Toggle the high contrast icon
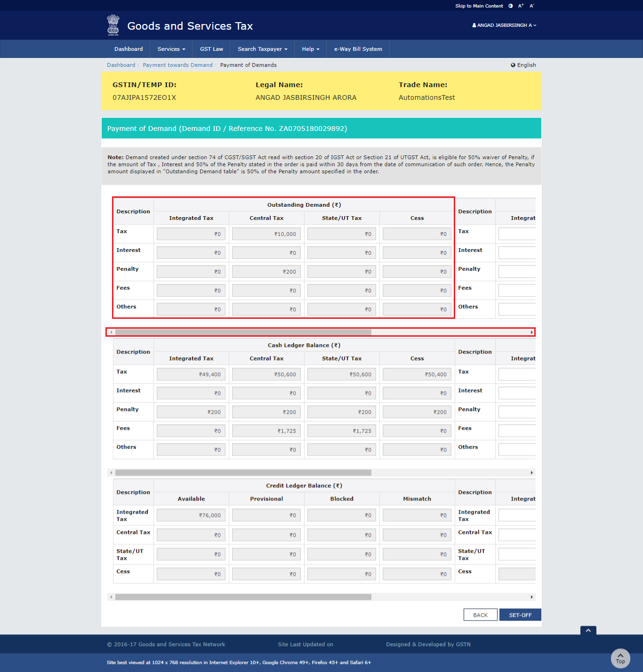Screen dimensions: 643x672 pos(510,6)
